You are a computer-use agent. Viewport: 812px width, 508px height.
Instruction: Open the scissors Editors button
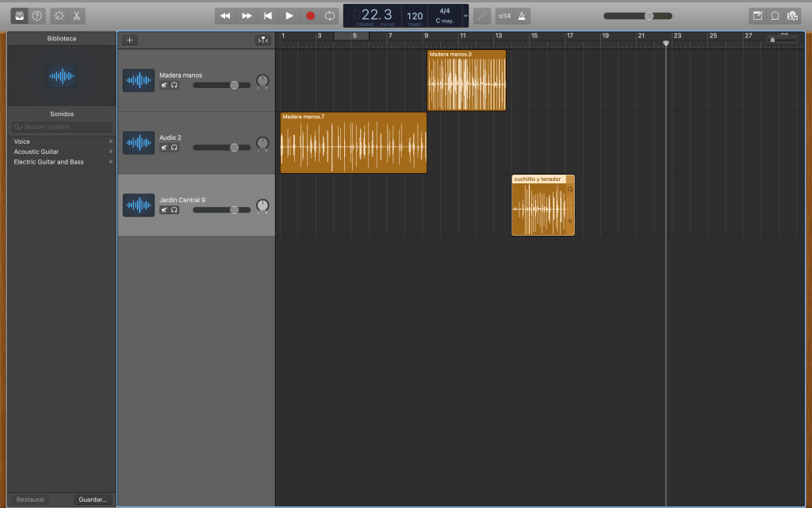(x=76, y=16)
